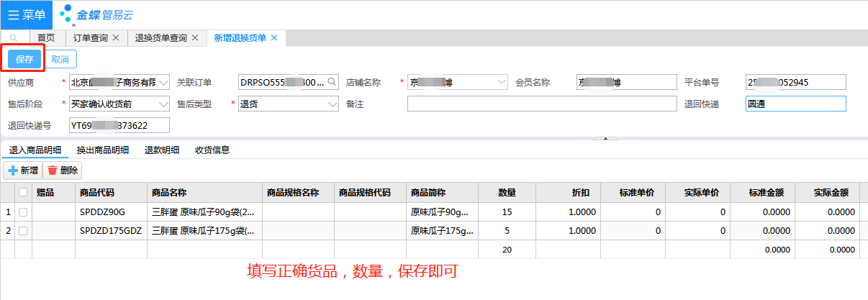Check the row 2 checkbox for SPDZD175GDZ
Viewport: 868px width, 300px height.
point(23,231)
